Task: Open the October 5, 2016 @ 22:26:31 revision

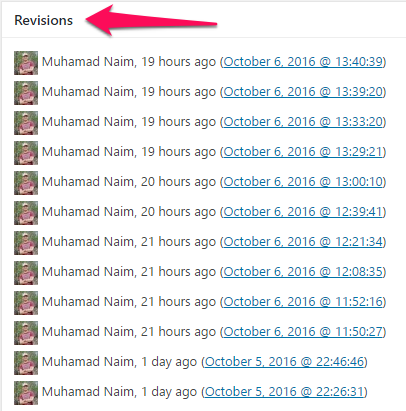Action: [x=284, y=392]
